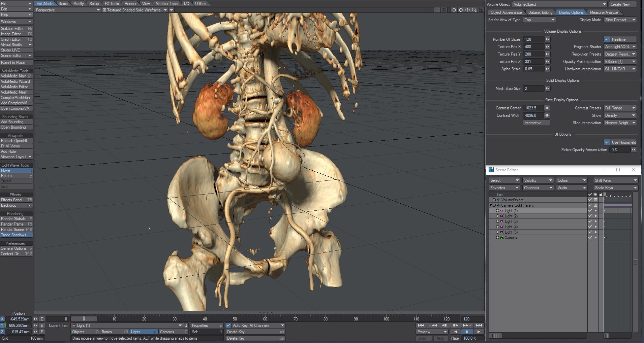Click the Light (3) icon in Scene Editor
This screenshot has width=644, height=343.
(x=502, y=221)
